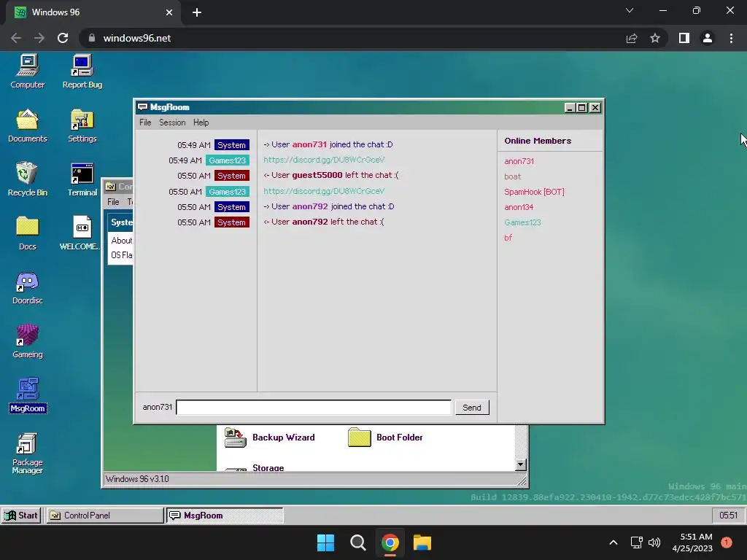Open tab search dropdown chevron
Viewport: 747px width, 560px height.
pyautogui.click(x=630, y=10)
